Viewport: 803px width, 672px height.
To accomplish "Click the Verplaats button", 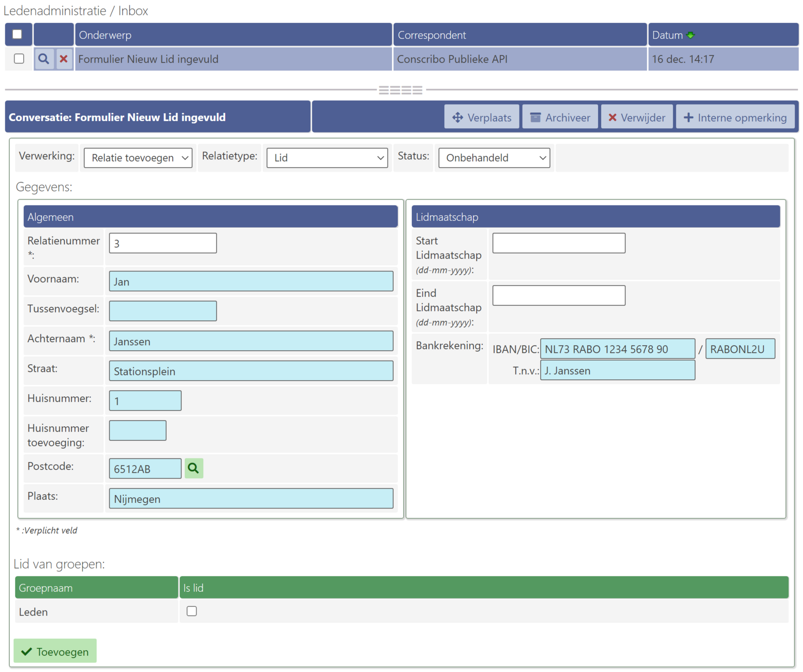I will pos(482,117).
